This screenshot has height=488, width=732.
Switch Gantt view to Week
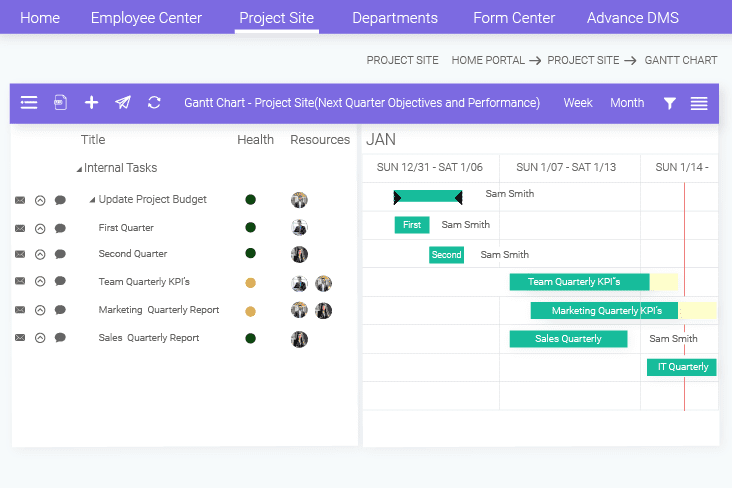pyautogui.click(x=577, y=103)
